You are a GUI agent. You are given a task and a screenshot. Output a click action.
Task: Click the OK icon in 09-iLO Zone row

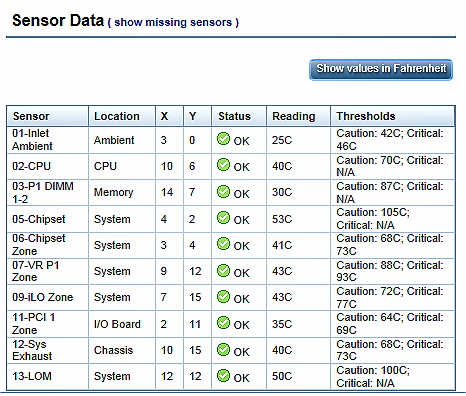click(223, 296)
